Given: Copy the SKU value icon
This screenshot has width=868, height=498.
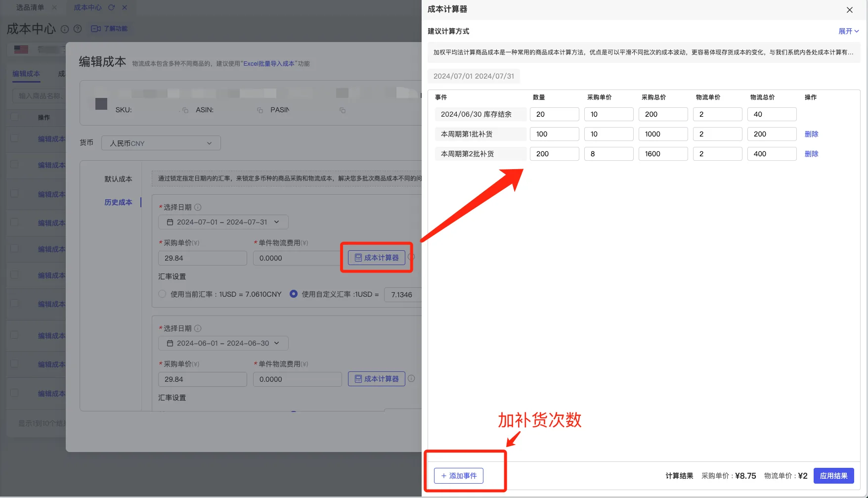Looking at the screenshot, I should (x=185, y=110).
